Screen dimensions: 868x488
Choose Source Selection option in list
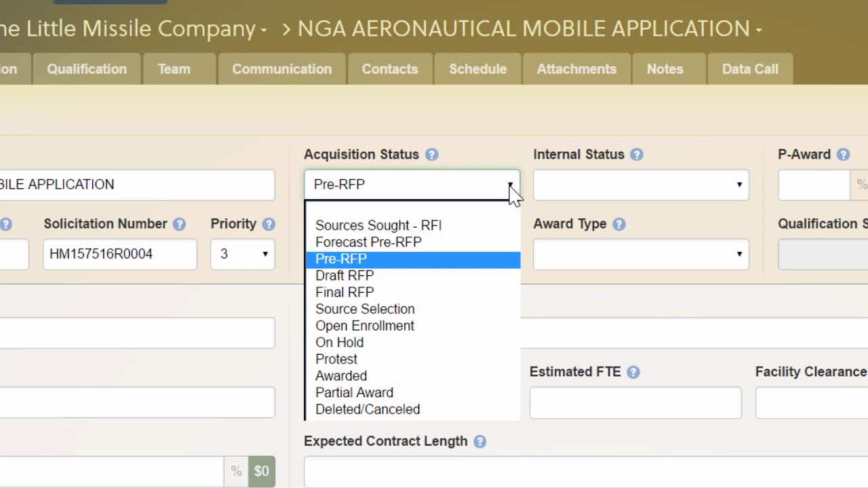(x=365, y=309)
